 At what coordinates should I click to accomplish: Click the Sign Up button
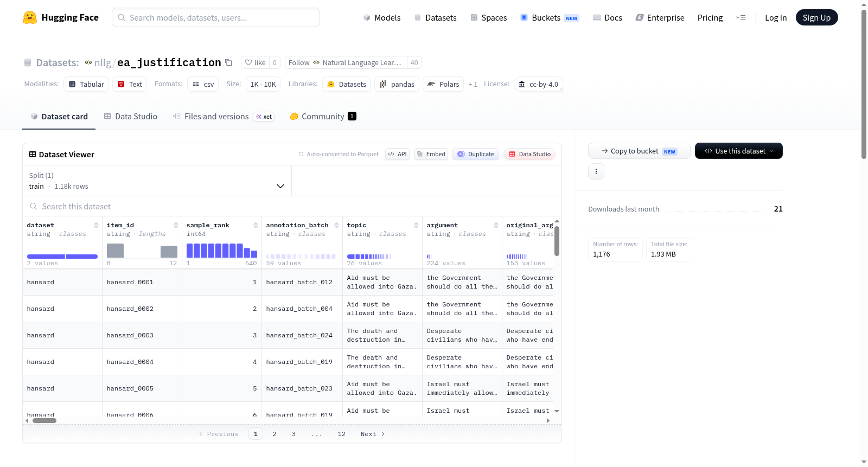(x=816, y=17)
